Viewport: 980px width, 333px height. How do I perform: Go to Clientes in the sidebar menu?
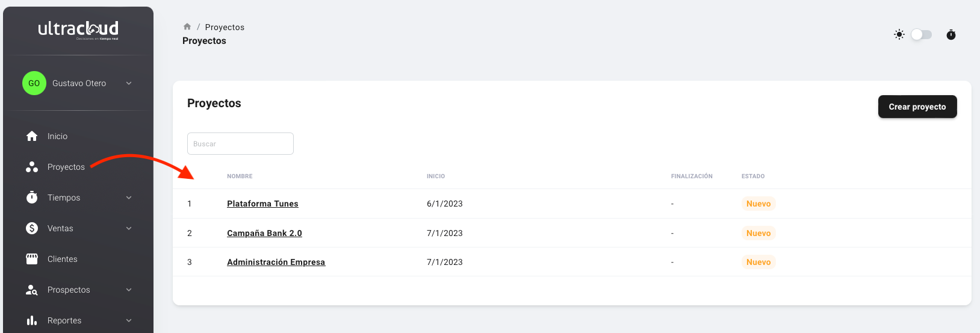click(63, 259)
